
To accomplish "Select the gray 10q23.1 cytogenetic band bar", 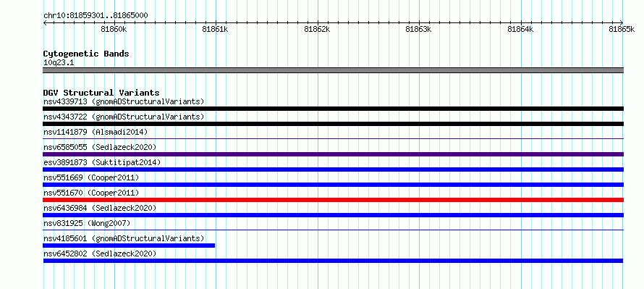I will [333, 70].
